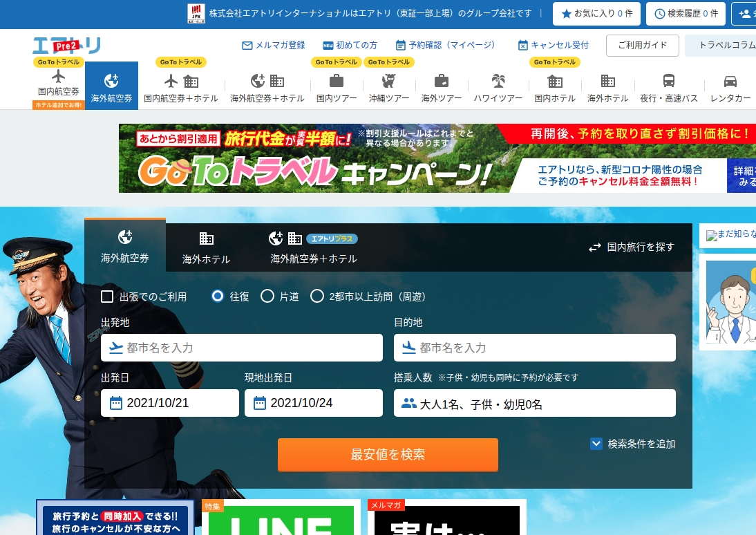Open the GoToトラベル campaign banner

click(x=437, y=158)
